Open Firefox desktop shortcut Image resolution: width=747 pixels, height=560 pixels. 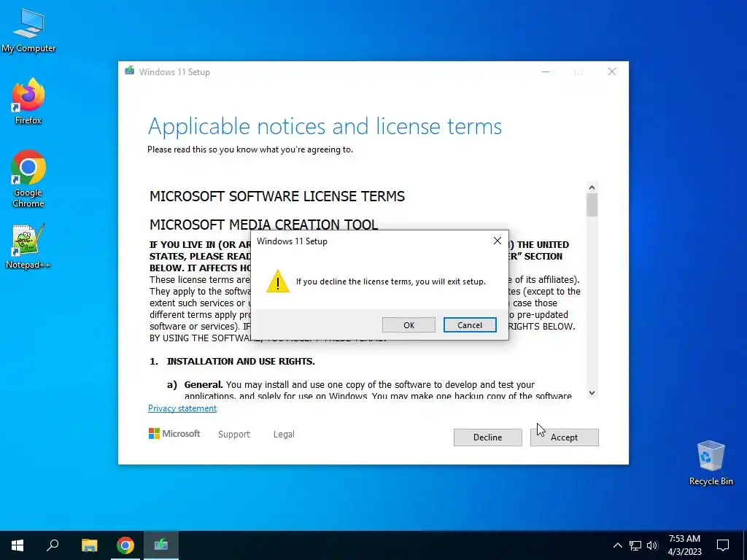tap(28, 101)
